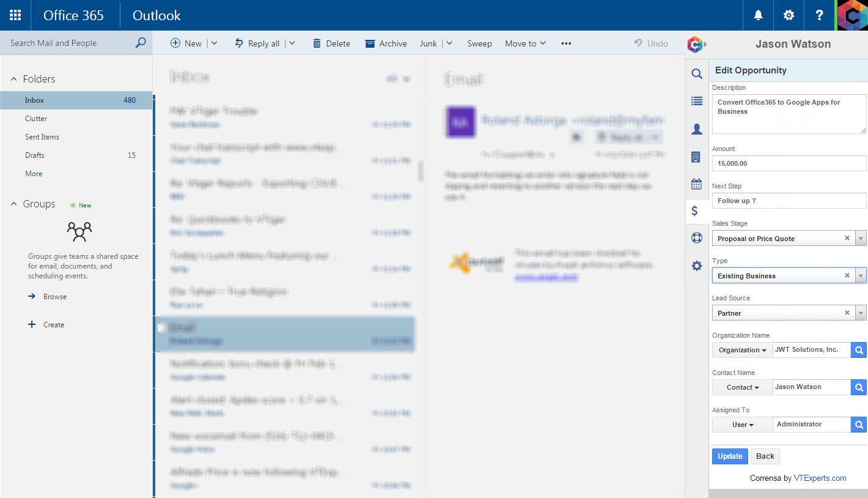
Task: Delete the selected email
Action: 331,43
